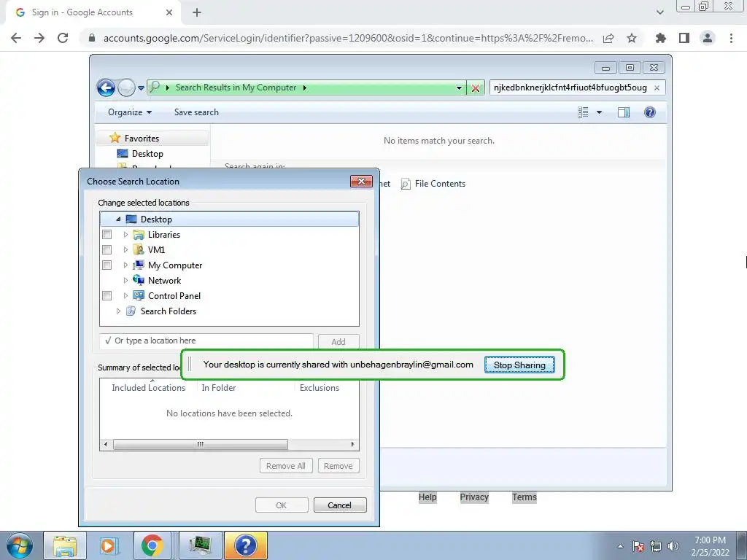
Task: Open Explorer help question mark icon
Action: click(x=650, y=112)
